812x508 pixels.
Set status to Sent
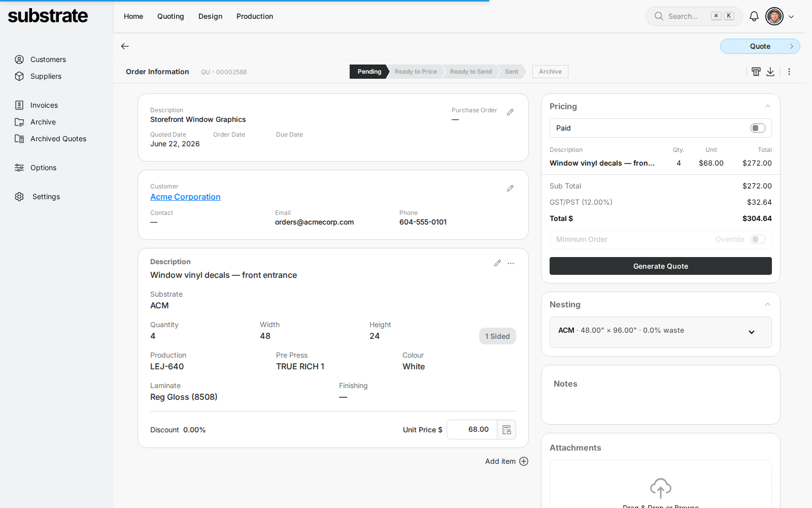[512, 72]
